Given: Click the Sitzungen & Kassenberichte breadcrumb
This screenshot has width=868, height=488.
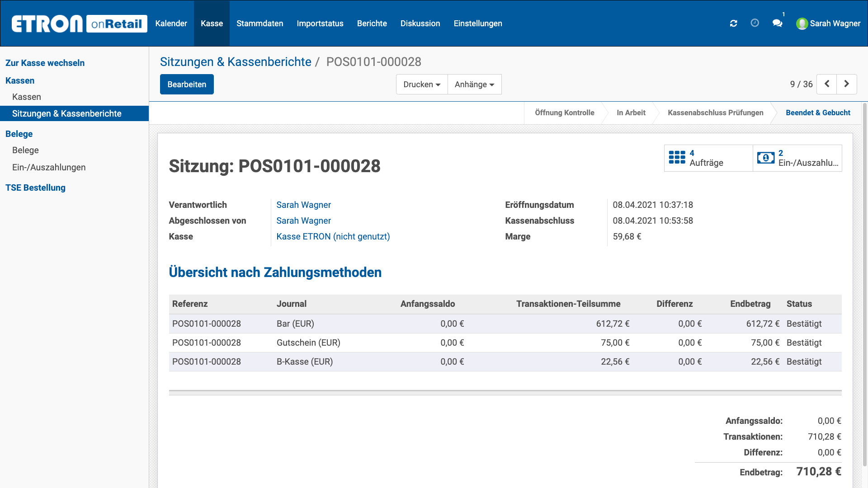Looking at the screenshot, I should pos(236,62).
